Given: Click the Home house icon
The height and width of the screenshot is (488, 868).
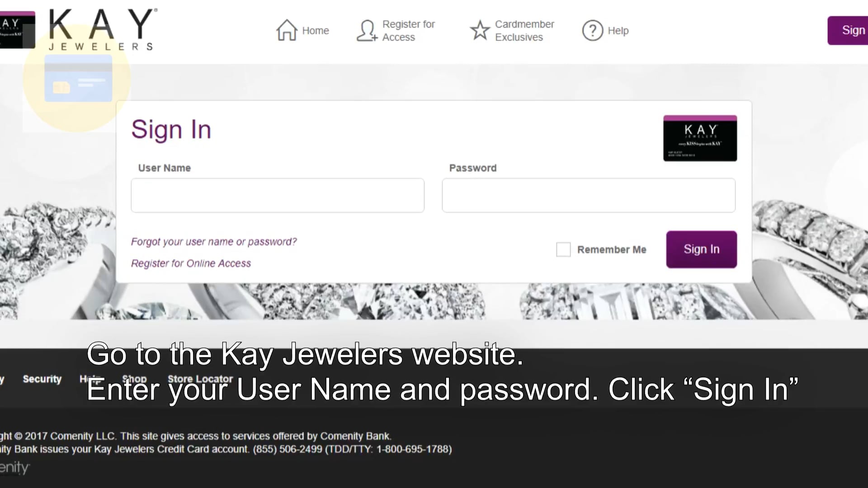Looking at the screenshot, I should click(287, 30).
